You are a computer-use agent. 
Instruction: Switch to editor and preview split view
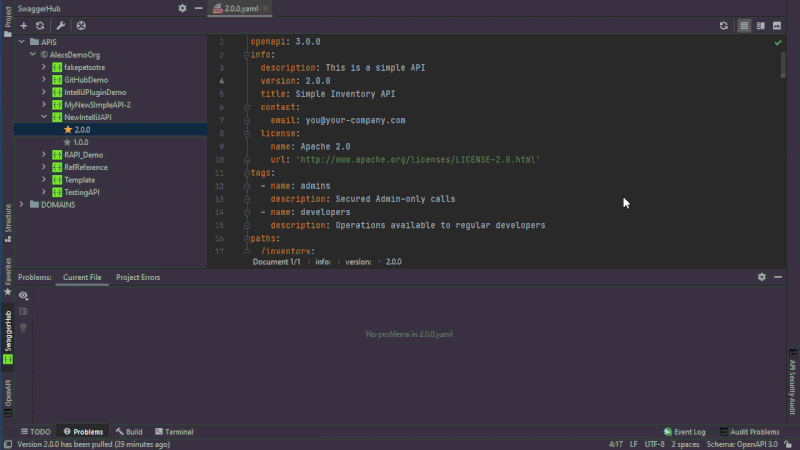pos(761,26)
